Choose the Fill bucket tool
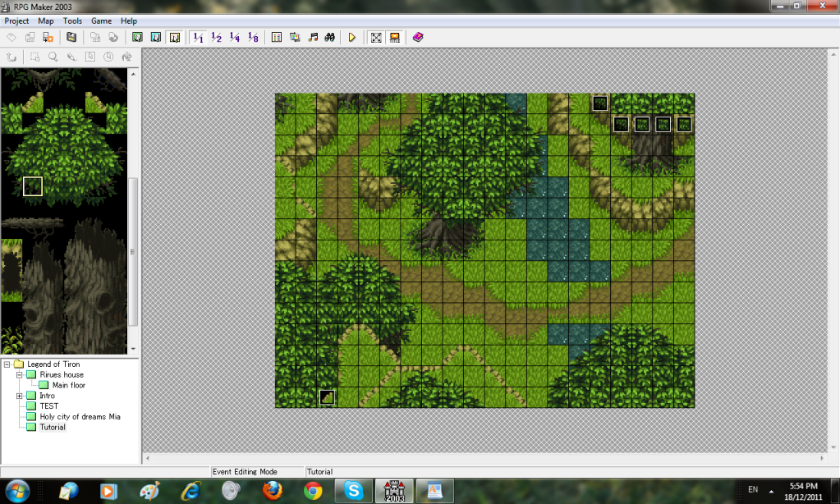The image size is (840, 504). point(127,57)
